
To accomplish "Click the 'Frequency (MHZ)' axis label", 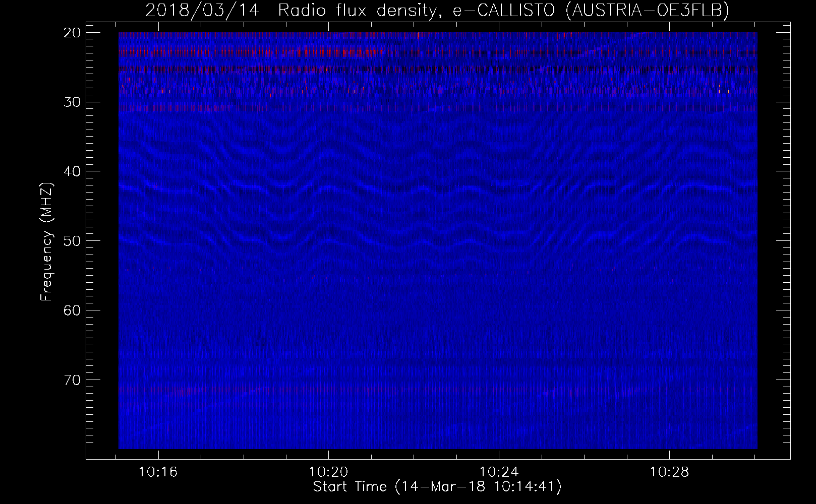I will click(46, 241).
